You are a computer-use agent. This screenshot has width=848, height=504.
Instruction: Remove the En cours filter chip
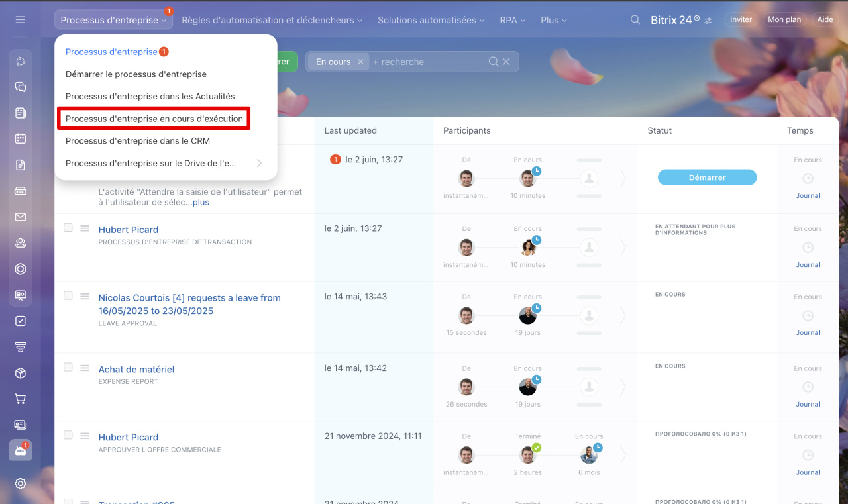point(360,62)
